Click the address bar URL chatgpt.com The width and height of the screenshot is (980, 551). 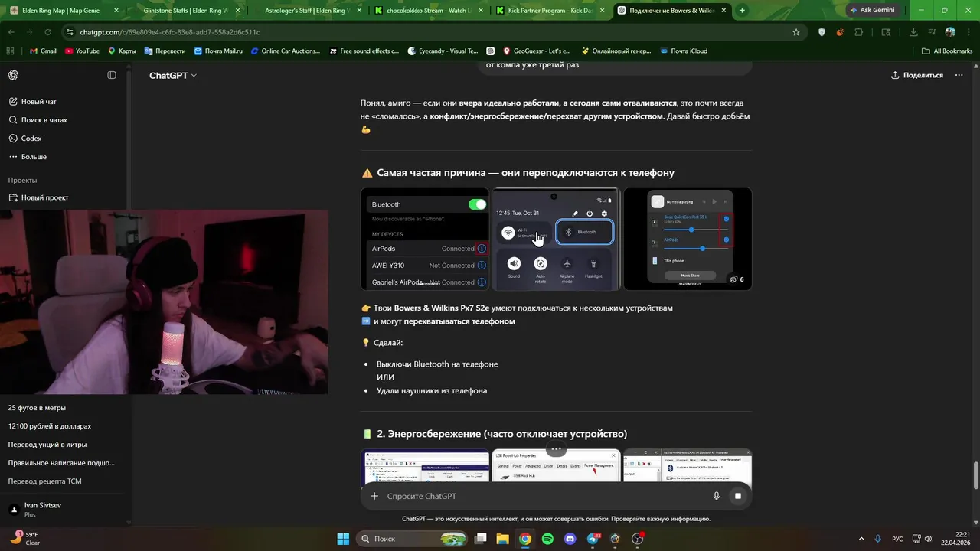coord(170,32)
